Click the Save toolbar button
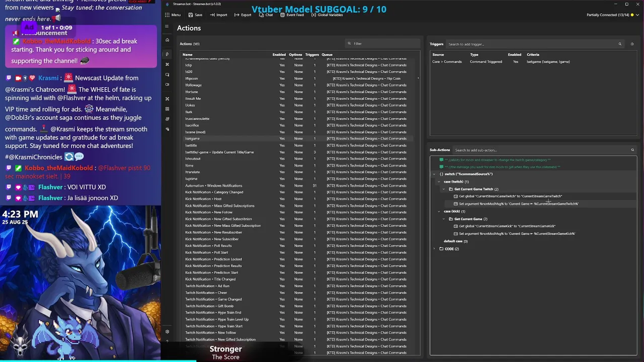The image size is (644, 362). click(x=195, y=15)
